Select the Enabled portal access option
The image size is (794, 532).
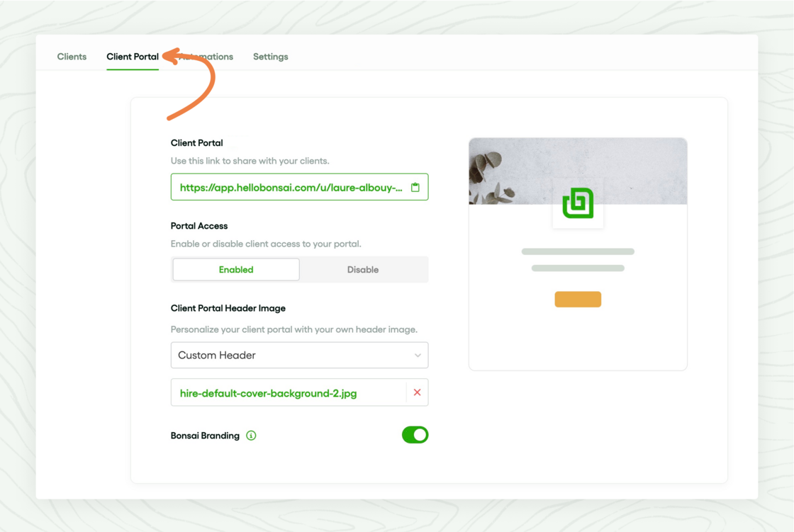(x=236, y=269)
